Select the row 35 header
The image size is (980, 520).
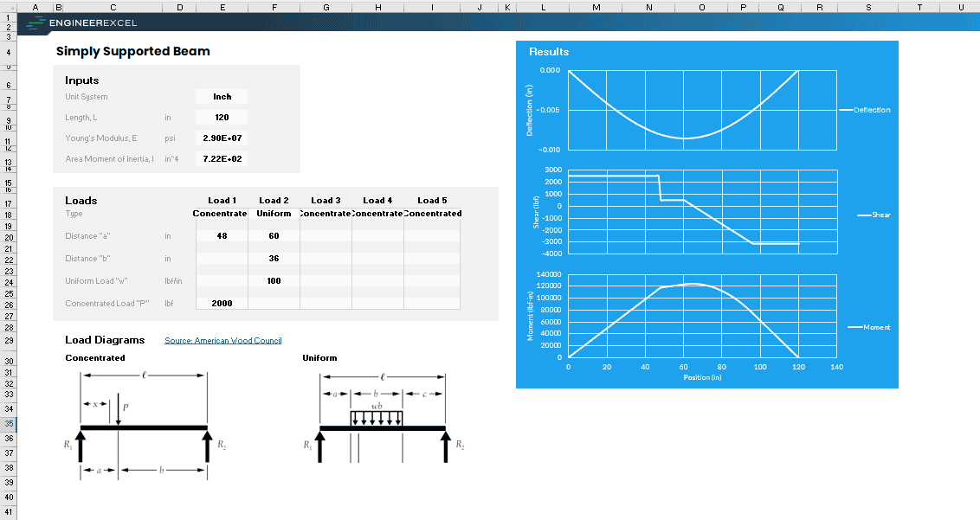click(x=9, y=424)
